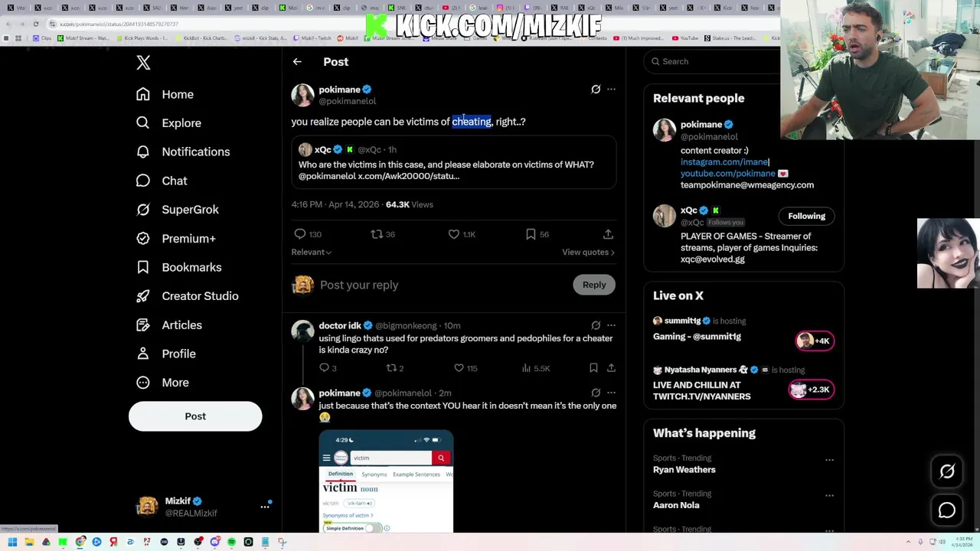This screenshot has width=980, height=551.
Task: Click the @bigmonkeong handle
Action: tap(406, 326)
